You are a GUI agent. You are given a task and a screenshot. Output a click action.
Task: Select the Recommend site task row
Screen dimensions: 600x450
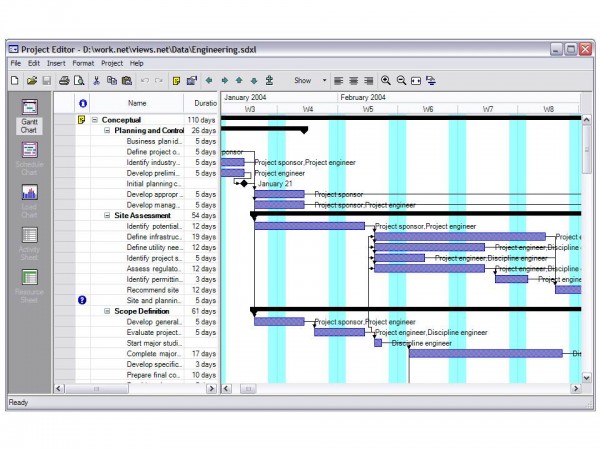click(136, 290)
